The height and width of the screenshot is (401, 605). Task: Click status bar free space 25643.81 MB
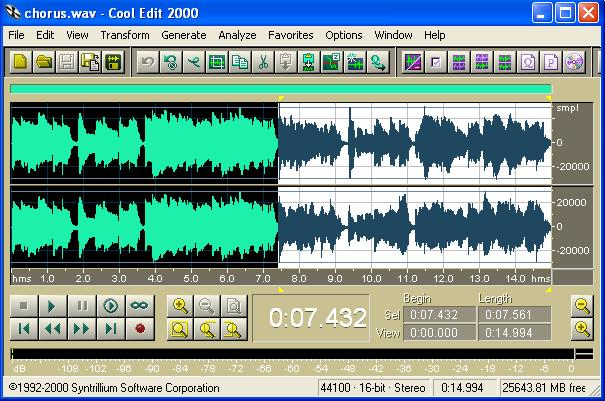544,387
